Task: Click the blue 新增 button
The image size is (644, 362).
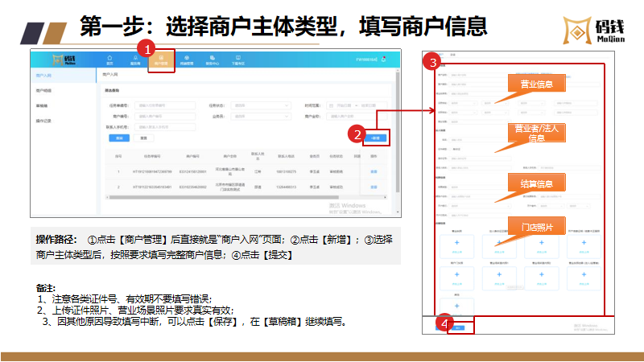Action: pos(375,138)
